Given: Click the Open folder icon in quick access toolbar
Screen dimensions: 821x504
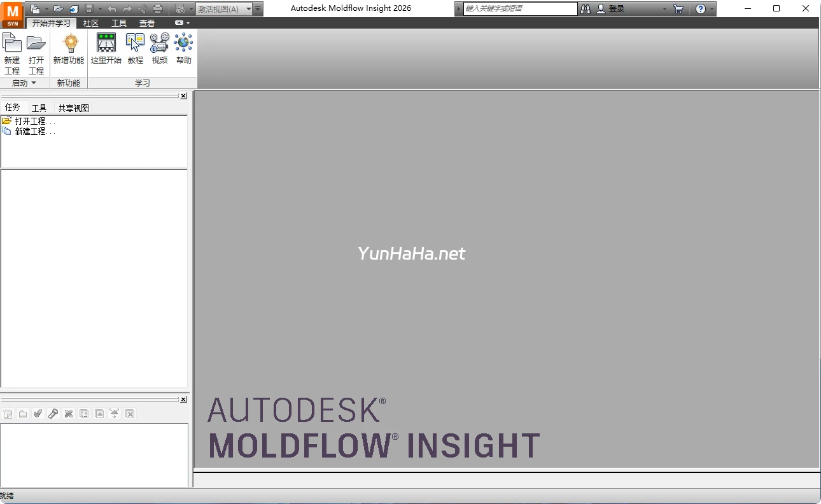Looking at the screenshot, I should [x=59, y=9].
